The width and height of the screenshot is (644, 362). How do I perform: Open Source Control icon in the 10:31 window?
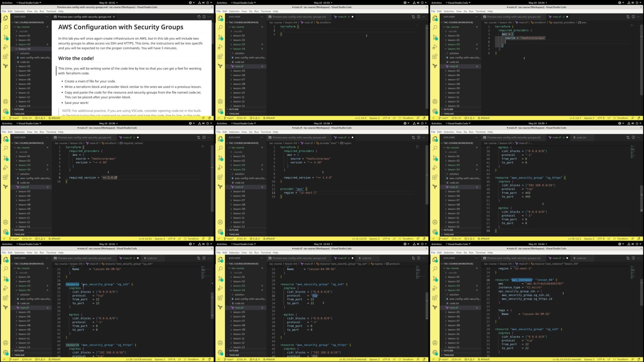point(5,37)
